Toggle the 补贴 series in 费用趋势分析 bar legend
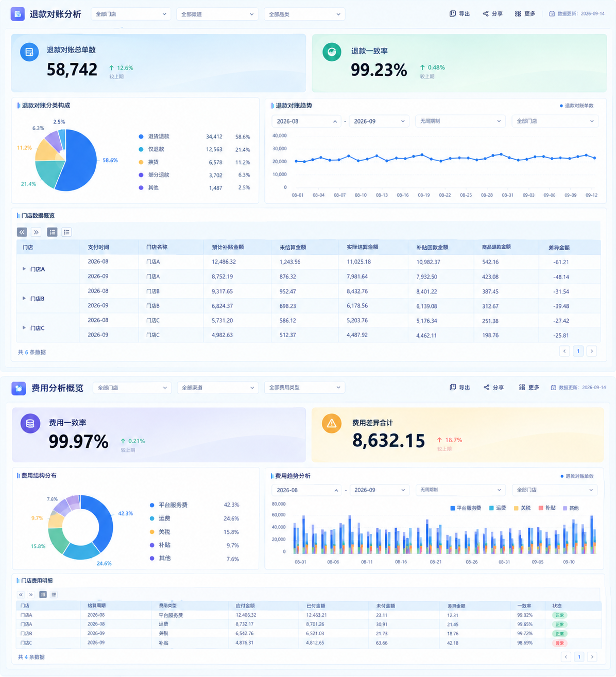This screenshot has height=677, width=616. click(547, 508)
